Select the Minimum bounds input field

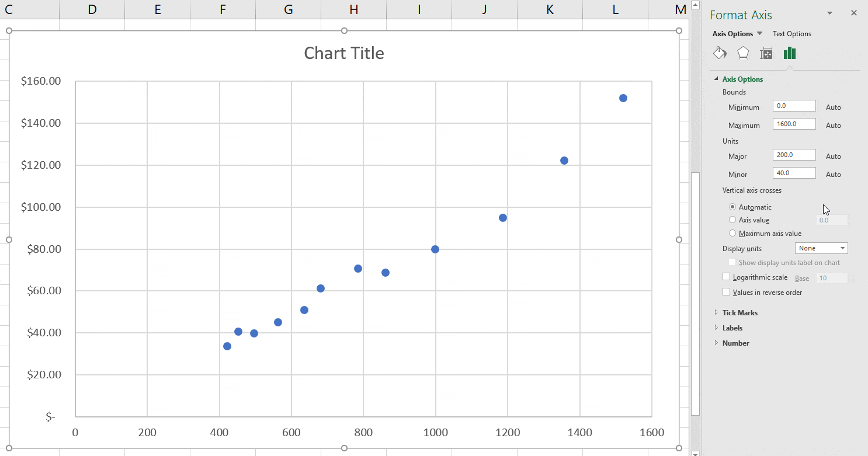click(794, 106)
